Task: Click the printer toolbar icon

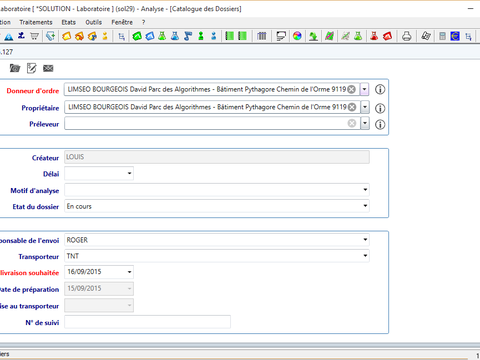Action: click(406, 36)
